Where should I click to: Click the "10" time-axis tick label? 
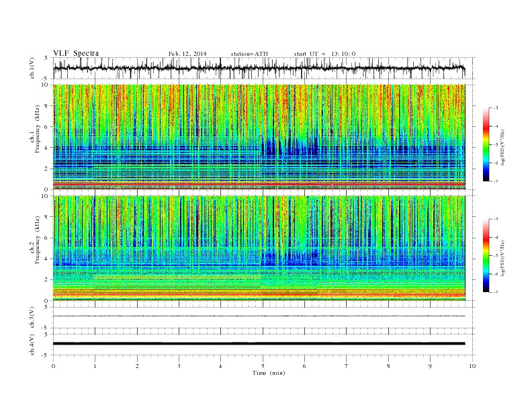click(472, 366)
